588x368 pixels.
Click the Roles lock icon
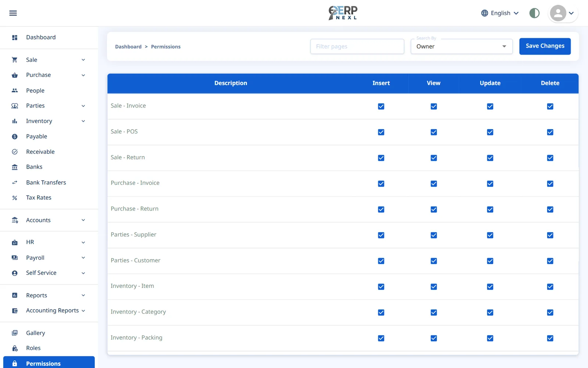click(15, 348)
